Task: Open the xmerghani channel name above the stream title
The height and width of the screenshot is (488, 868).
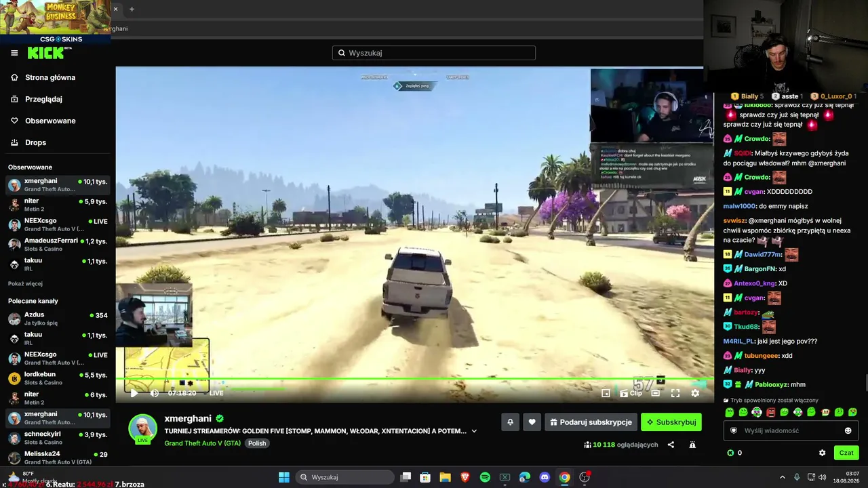Action: 188,419
